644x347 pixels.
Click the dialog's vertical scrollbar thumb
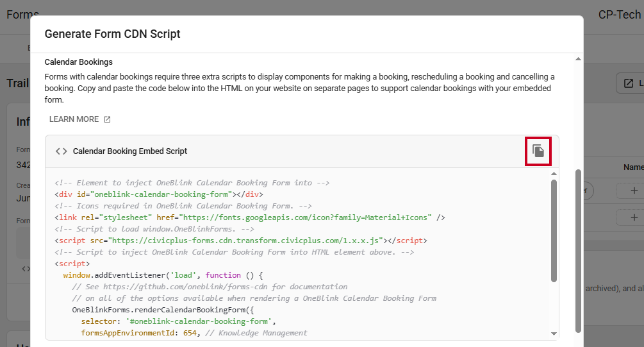578,251
